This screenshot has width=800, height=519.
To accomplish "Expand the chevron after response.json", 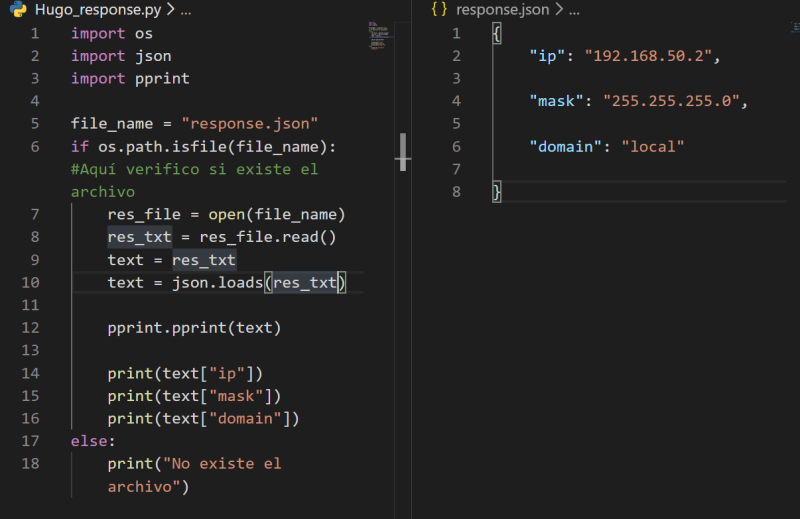I will click(x=558, y=9).
